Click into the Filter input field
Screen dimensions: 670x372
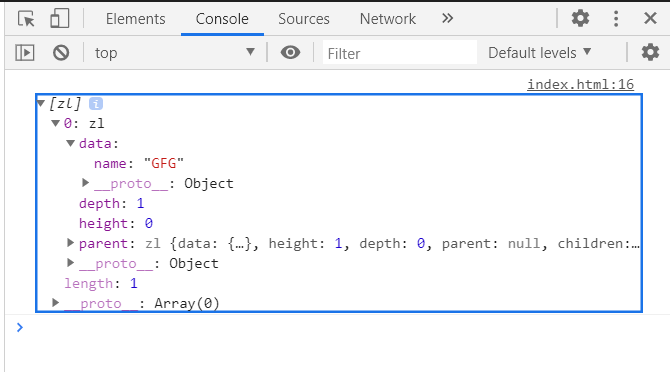click(x=400, y=53)
